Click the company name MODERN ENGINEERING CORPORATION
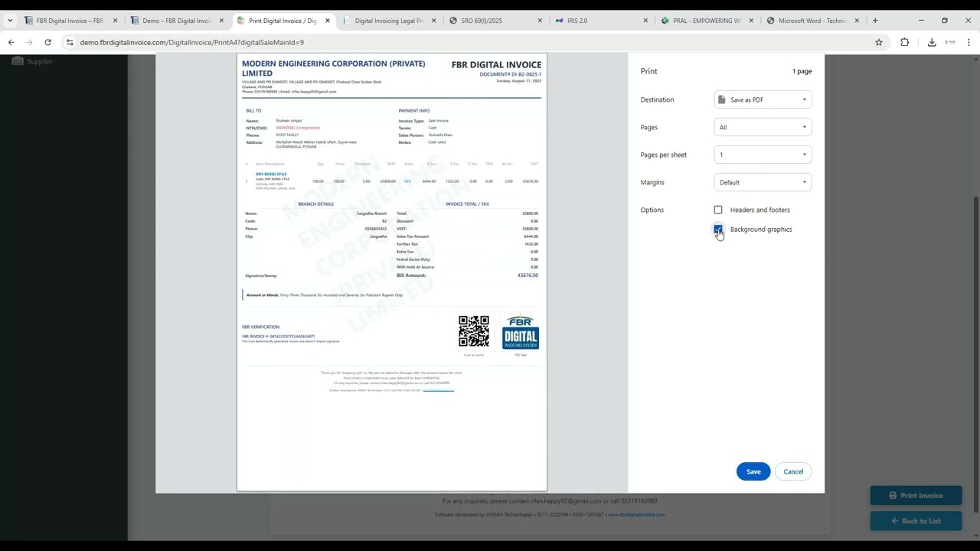Screen dimensions: 980x551 (x=333, y=68)
